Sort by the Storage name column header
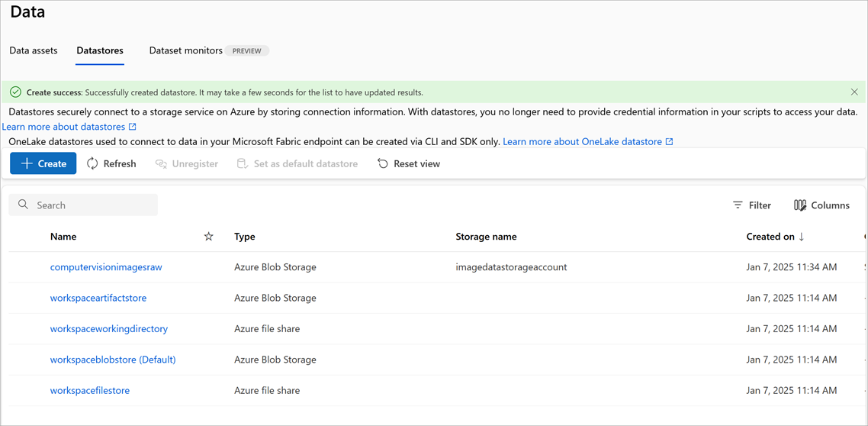Image resolution: width=868 pixels, height=426 pixels. coord(486,237)
